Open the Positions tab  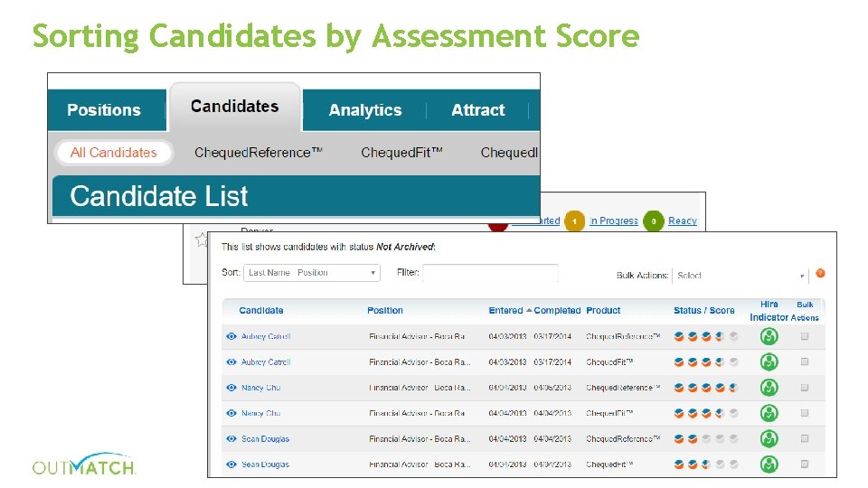pos(104,110)
